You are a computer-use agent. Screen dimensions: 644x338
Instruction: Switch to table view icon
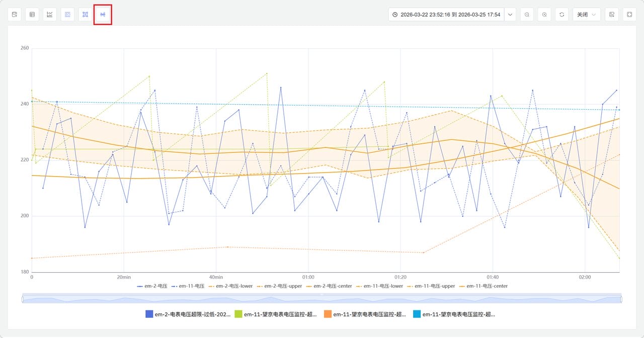(32, 15)
